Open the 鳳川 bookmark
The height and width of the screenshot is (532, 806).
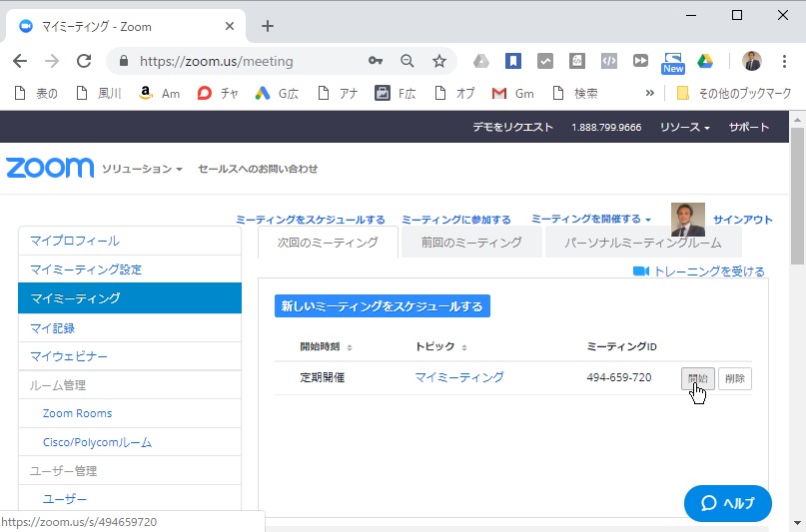pos(99,94)
